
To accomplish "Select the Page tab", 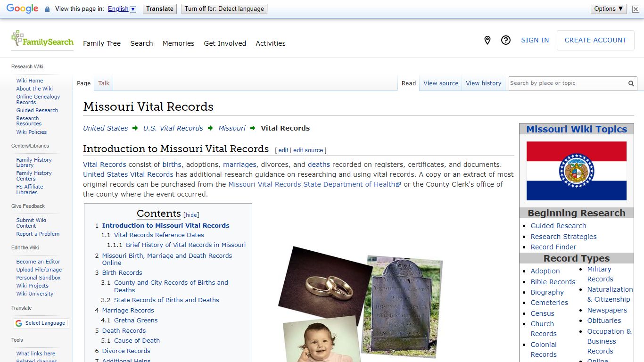I will 83,83.
